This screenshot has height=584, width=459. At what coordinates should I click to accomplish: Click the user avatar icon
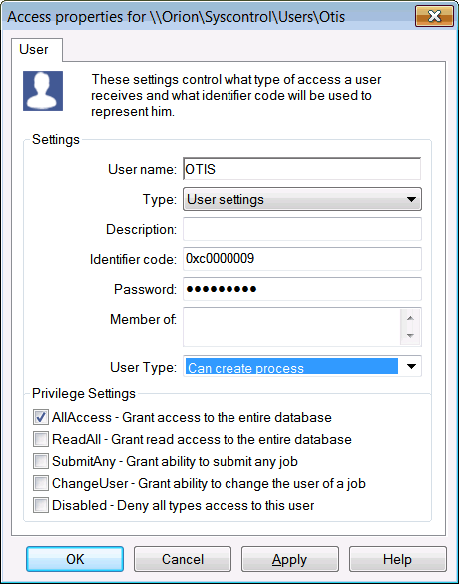[43, 91]
